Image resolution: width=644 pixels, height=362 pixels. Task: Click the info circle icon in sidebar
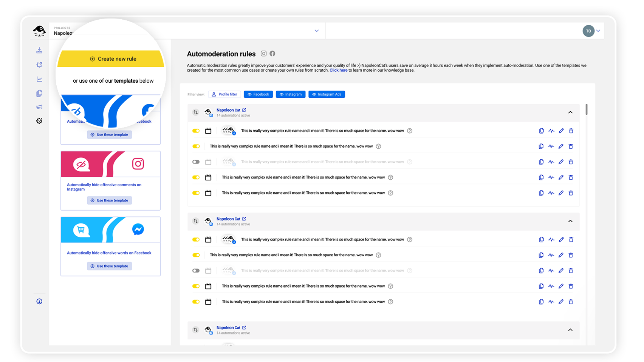39,301
